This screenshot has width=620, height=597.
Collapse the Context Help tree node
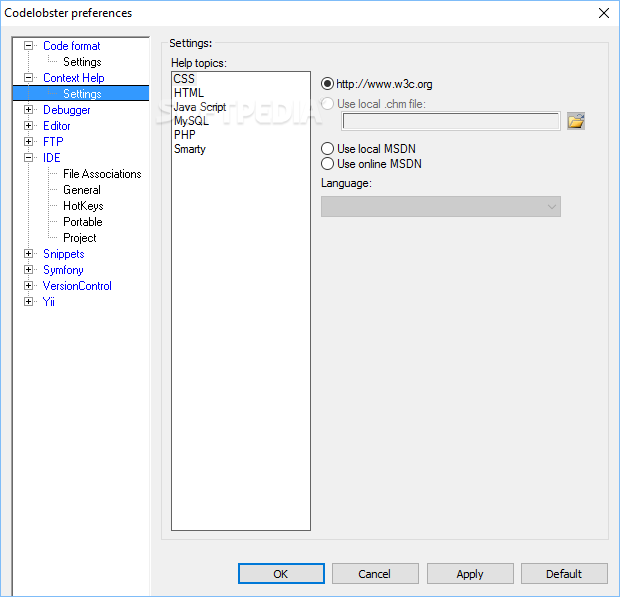point(28,77)
